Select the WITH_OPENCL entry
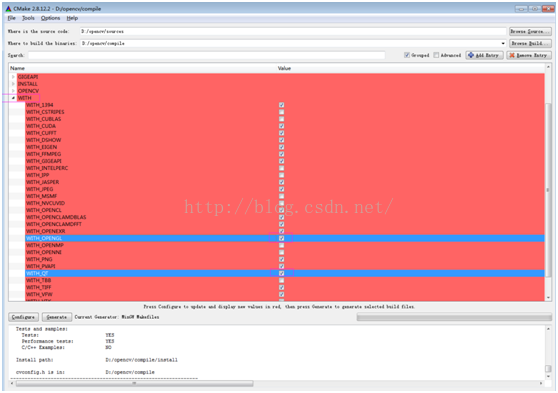Screen dimensions: 558x393 [43, 210]
